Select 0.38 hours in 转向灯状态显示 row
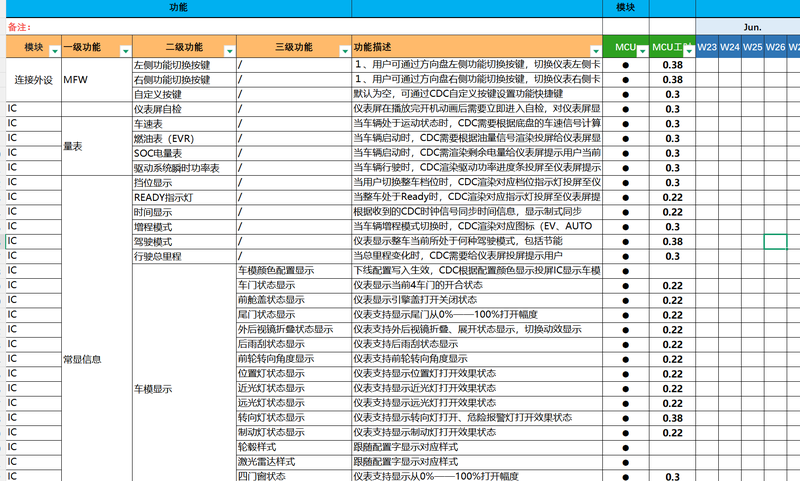The width and height of the screenshot is (800, 481). [672, 418]
